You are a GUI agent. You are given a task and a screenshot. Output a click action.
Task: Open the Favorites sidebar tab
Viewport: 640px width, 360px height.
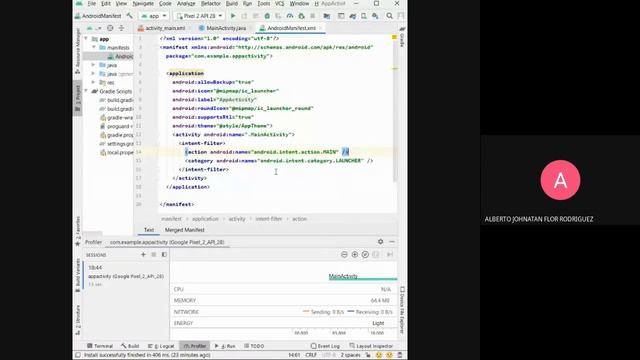tap(78, 231)
